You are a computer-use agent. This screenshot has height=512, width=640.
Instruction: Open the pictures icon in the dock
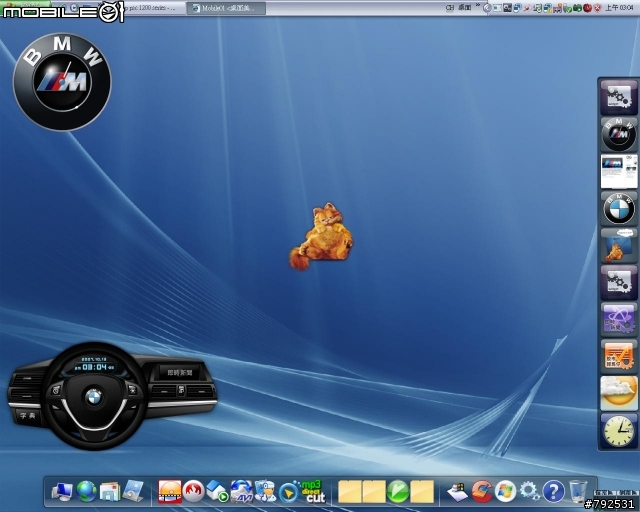134,491
